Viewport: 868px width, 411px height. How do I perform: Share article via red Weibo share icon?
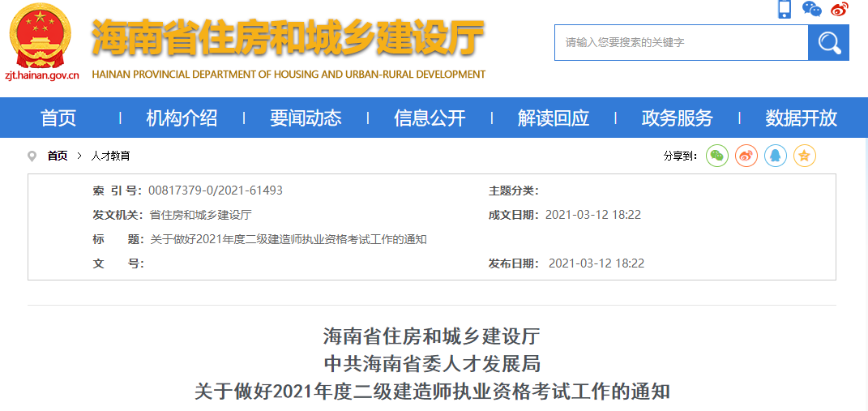746,156
